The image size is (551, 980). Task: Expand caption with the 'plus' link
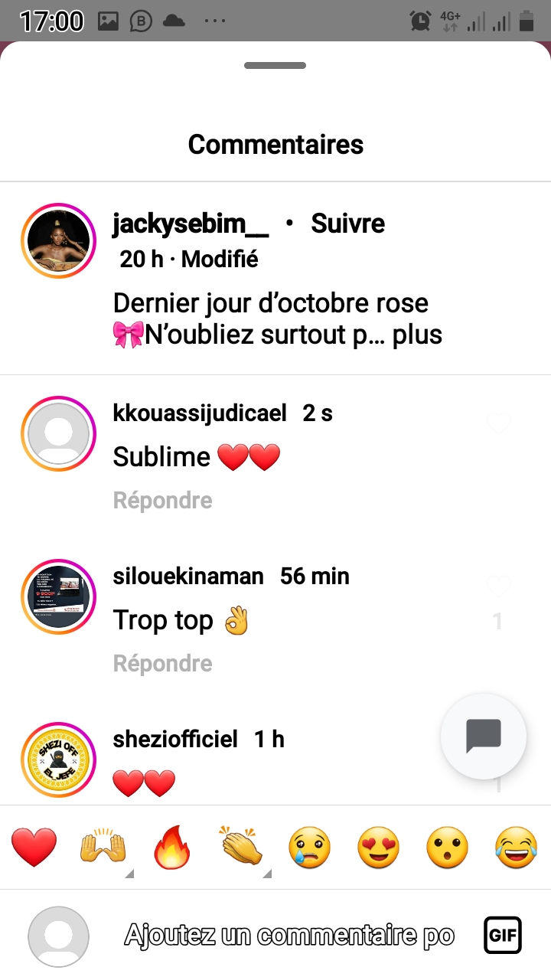418,335
